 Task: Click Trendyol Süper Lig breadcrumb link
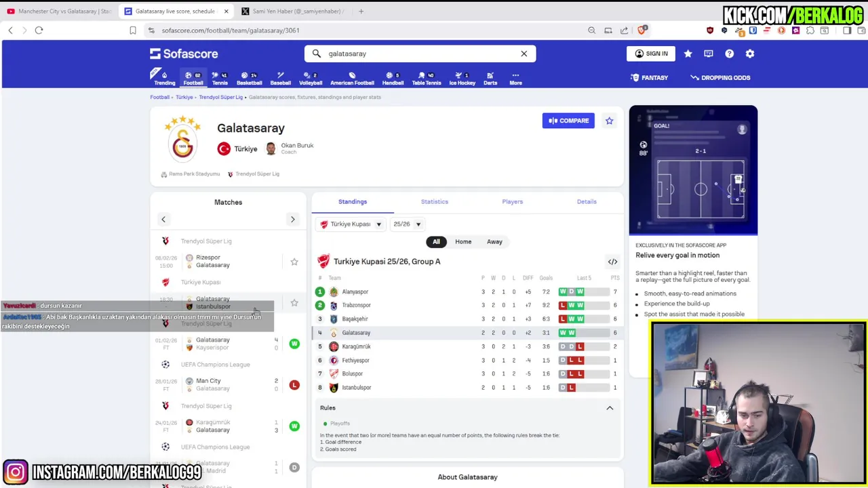tap(220, 97)
